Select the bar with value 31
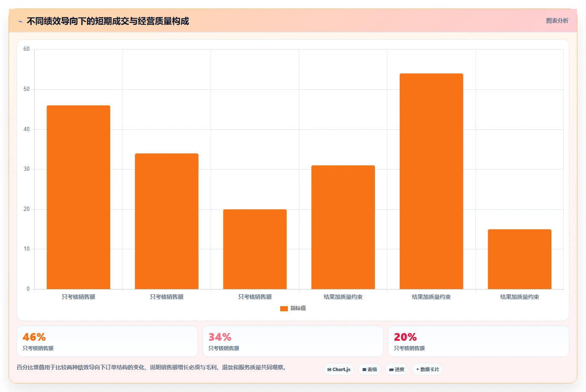Image resolution: width=586 pixels, height=392 pixels. coord(343,227)
